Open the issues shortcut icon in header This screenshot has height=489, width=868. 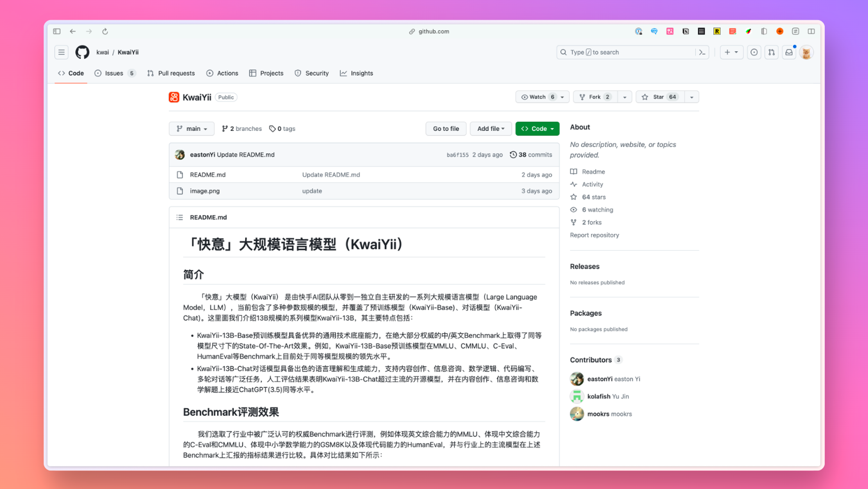[754, 52]
